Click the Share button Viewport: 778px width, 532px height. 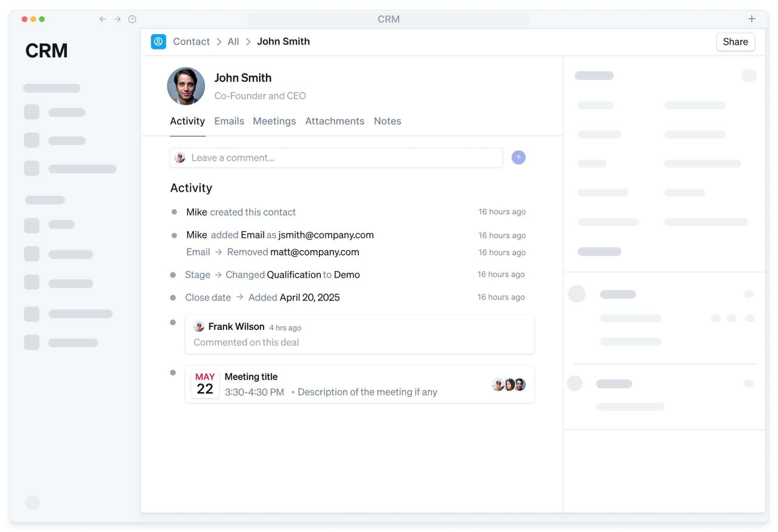click(735, 42)
